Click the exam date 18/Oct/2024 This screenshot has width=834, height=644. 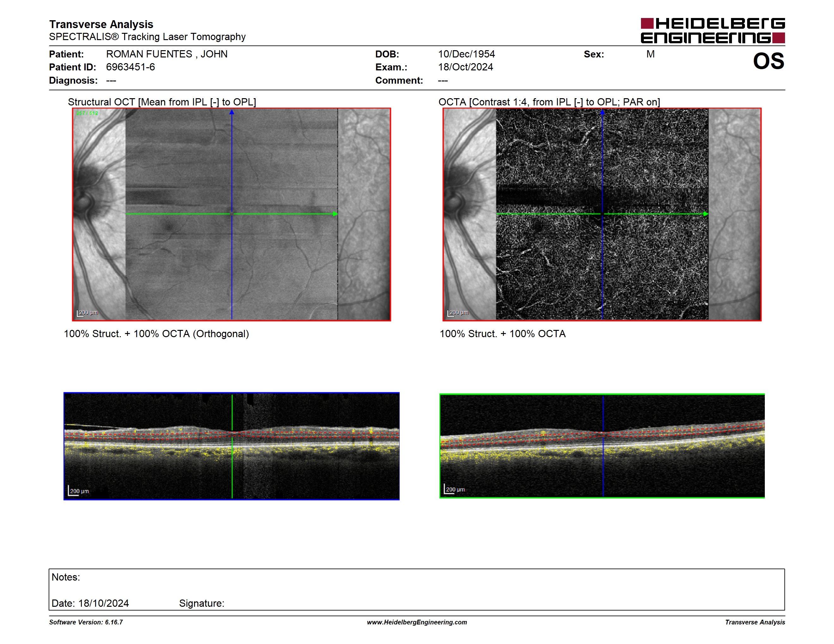tap(466, 67)
